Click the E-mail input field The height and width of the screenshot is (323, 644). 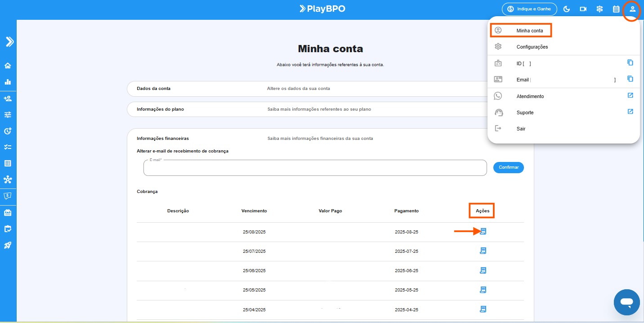315,168
